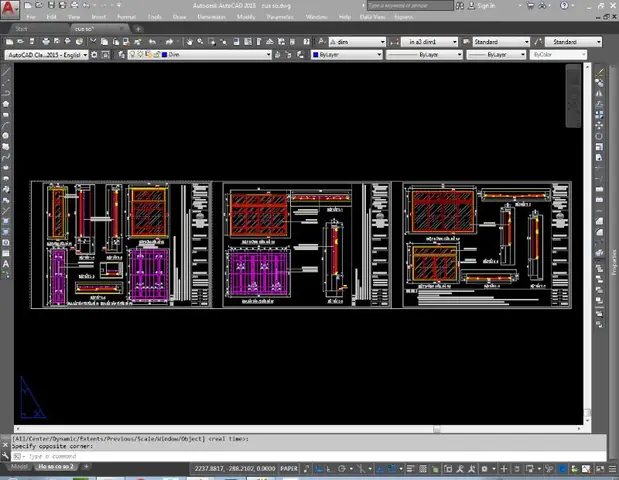The image size is (619, 480).
Task: Open the ByLayer color control
Action: pyautogui.click(x=347, y=54)
